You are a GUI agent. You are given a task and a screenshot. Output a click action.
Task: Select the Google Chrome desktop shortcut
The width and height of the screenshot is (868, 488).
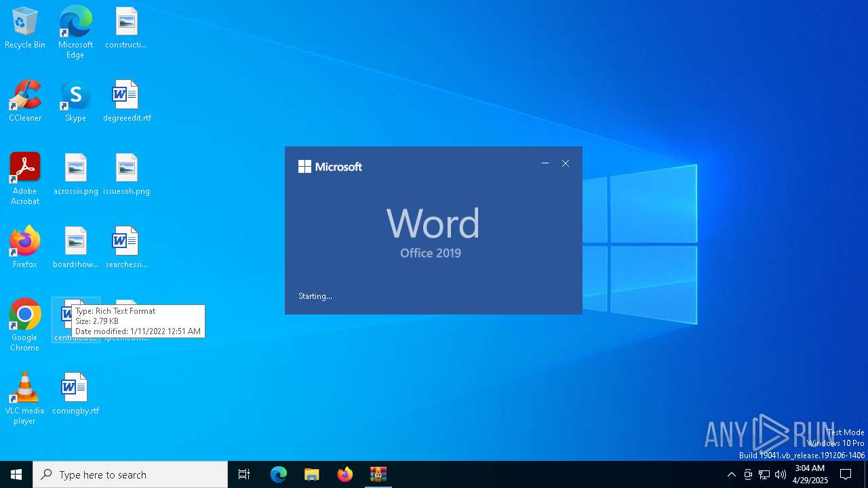point(25,325)
